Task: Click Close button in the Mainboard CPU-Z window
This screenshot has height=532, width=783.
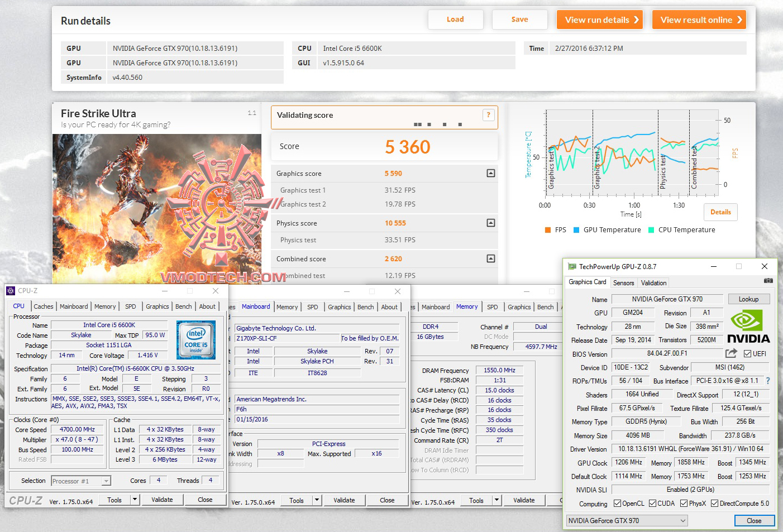Action: pyautogui.click(x=387, y=500)
